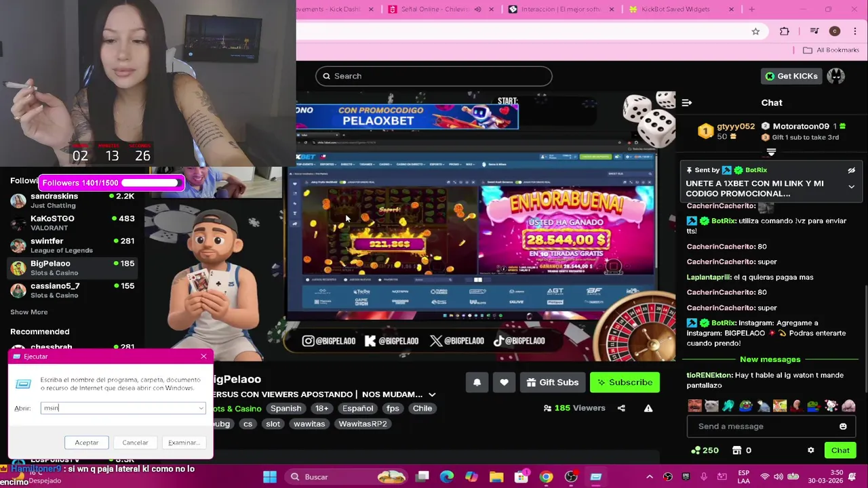Image resolution: width=868 pixels, height=488 pixels.
Task: Open cassiano5_7 channel in sidebar
Action: 73,289
